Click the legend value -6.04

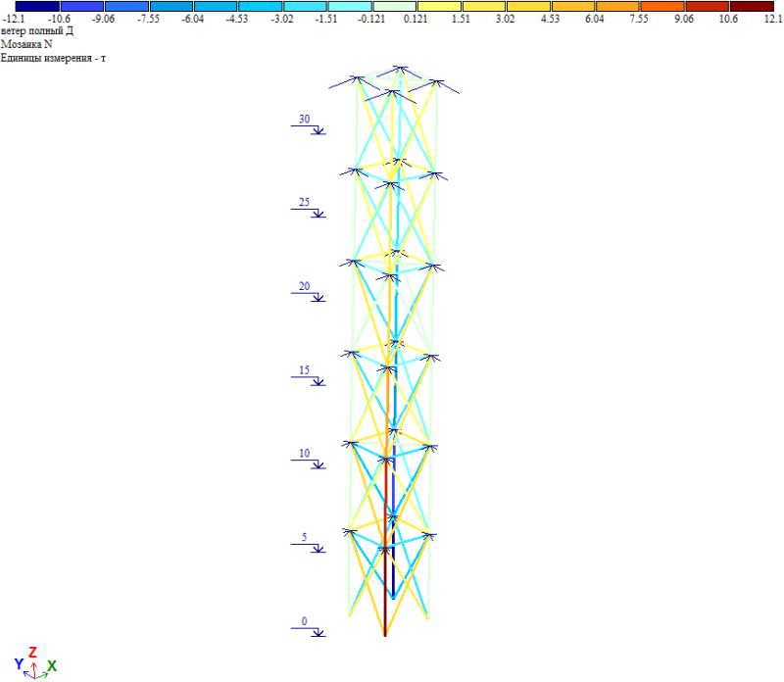click(192, 19)
